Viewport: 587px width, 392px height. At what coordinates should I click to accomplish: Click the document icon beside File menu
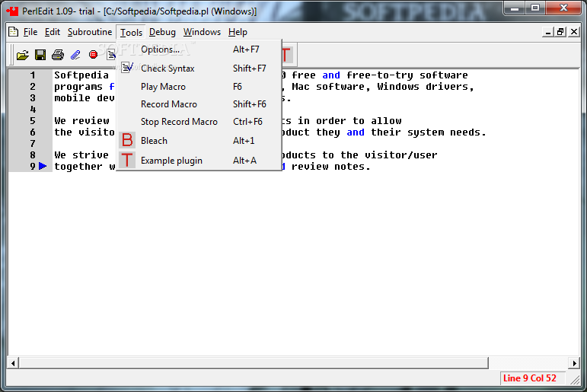[x=14, y=32]
